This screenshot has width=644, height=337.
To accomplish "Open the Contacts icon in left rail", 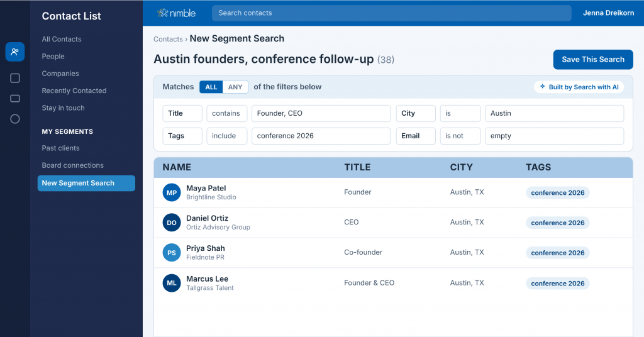I will (x=15, y=52).
